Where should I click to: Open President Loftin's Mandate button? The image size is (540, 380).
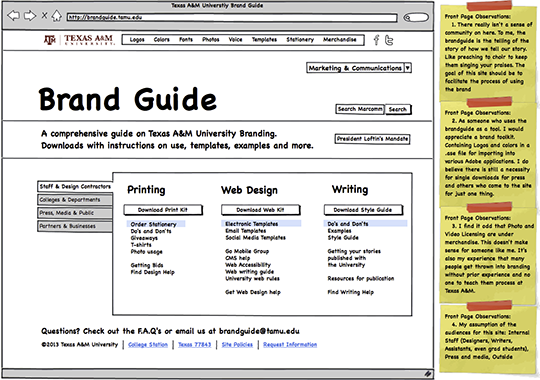[372, 139]
